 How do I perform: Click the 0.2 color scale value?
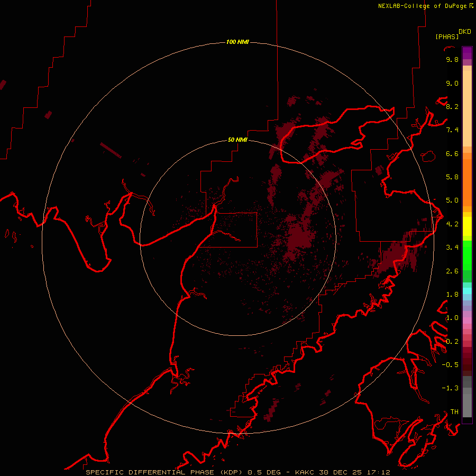pyautogui.click(x=452, y=341)
